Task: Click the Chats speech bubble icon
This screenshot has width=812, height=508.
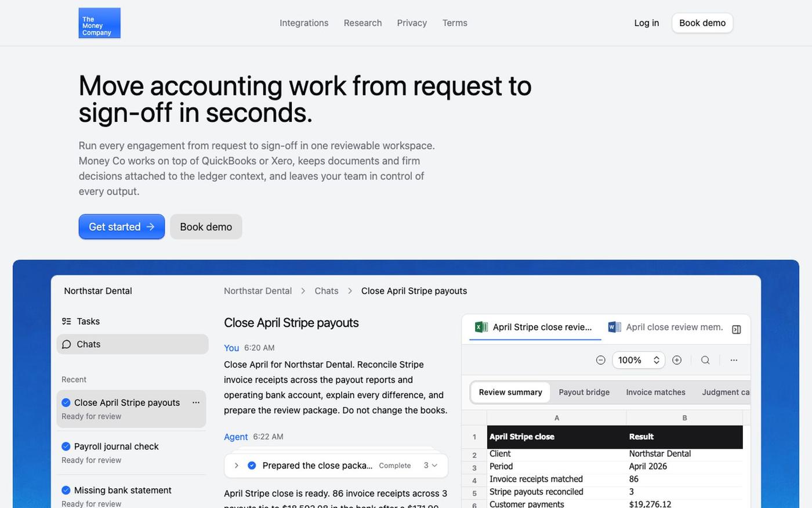Action: pyautogui.click(x=67, y=344)
